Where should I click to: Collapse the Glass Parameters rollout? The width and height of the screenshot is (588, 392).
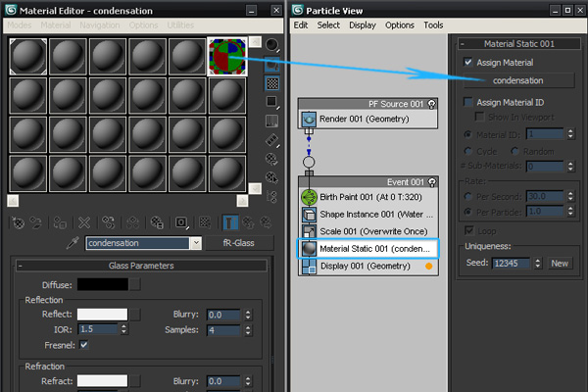pyautogui.click(x=20, y=265)
